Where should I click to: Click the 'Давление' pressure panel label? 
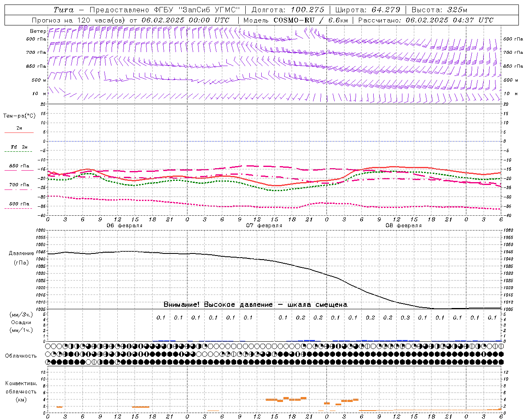[x=21, y=253]
